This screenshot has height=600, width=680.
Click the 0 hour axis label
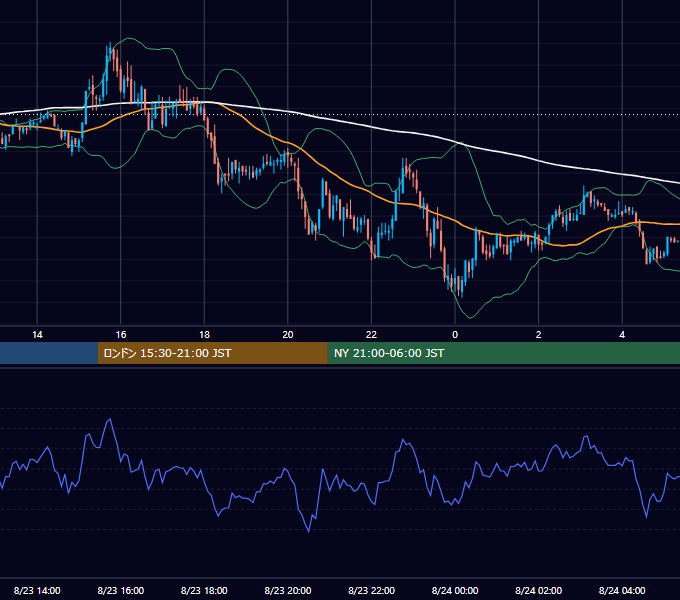click(x=455, y=335)
